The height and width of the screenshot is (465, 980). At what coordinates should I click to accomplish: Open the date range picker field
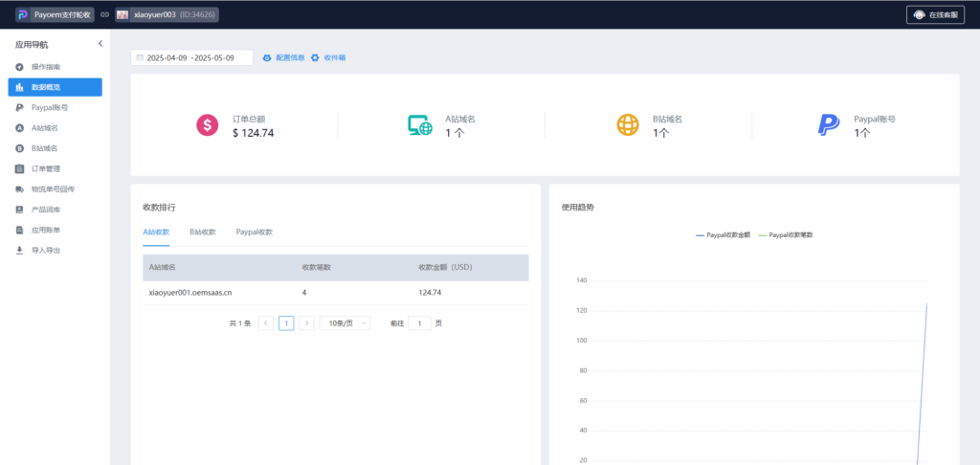(x=191, y=57)
